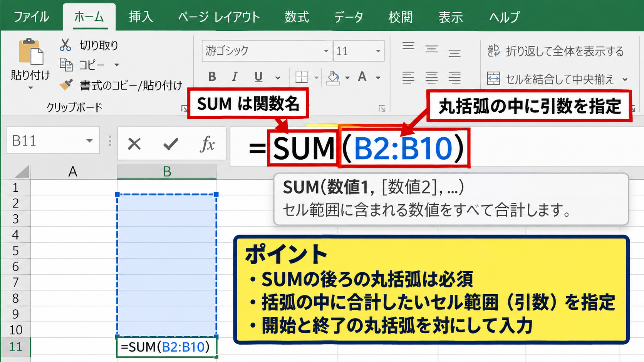644x362 pixels.
Task: Toggle Underline formatting
Action: click(258, 77)
